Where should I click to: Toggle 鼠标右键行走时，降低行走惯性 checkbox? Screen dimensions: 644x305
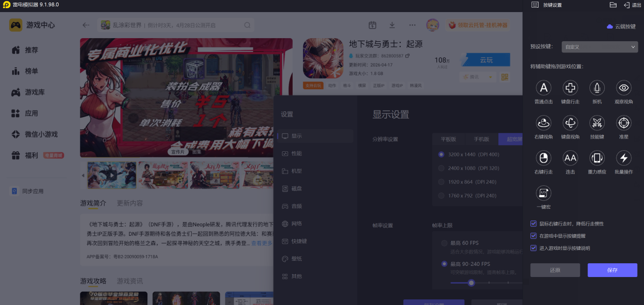533,224
